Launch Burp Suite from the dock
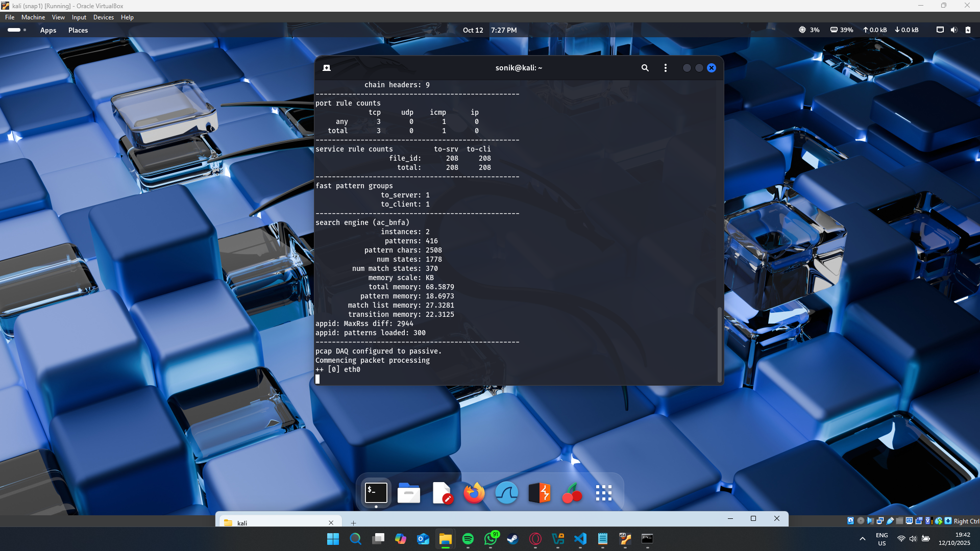980x551 pixels. click(x=540, y=493)
